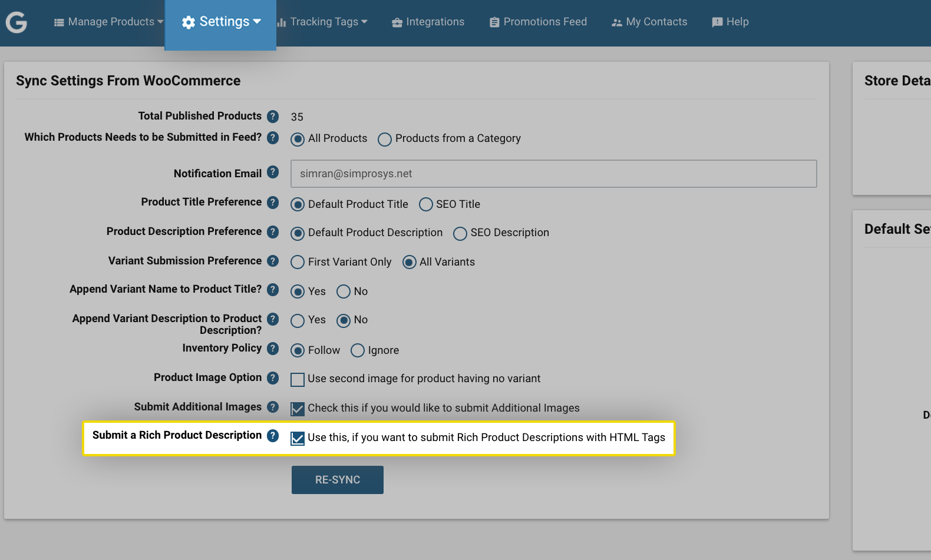Select First Variant Only option
The image size is (931, 560).
[298, 262]
